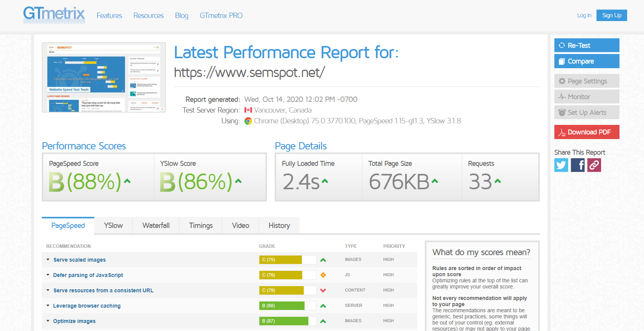The height and width of the screenshot is (331, 644).
Task: Click the B (87) grade bar
Action: [288, 321]
